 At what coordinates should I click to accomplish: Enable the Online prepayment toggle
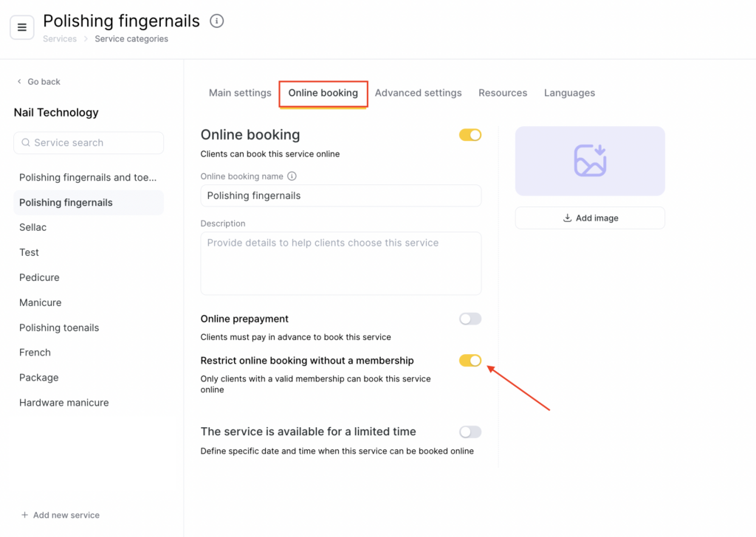(x=470, y=319)
